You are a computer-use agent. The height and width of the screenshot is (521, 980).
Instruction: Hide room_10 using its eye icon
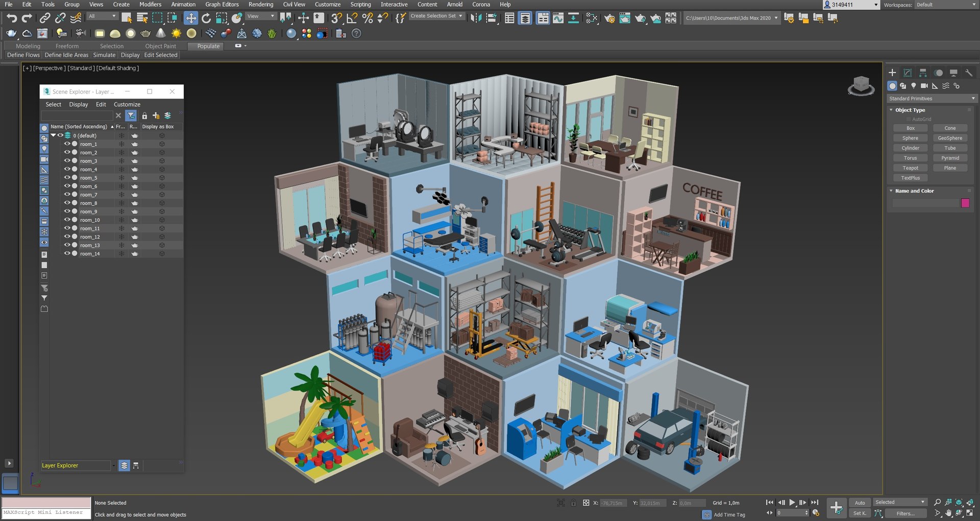[x=67, y=220]
